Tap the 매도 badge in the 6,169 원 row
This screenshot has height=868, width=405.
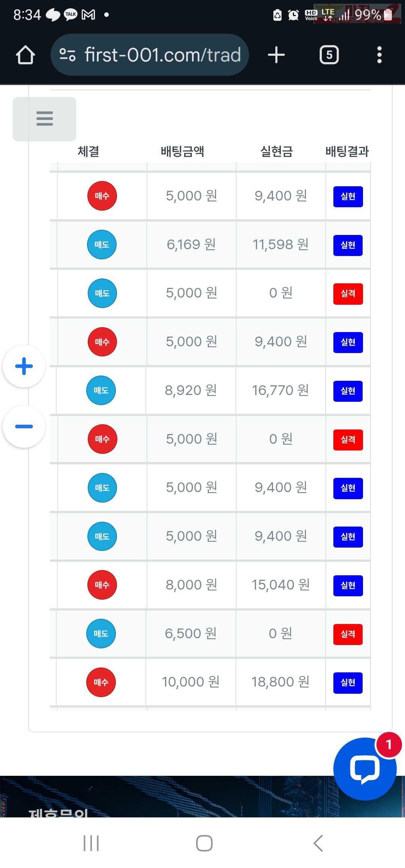(x=102, y=245)
